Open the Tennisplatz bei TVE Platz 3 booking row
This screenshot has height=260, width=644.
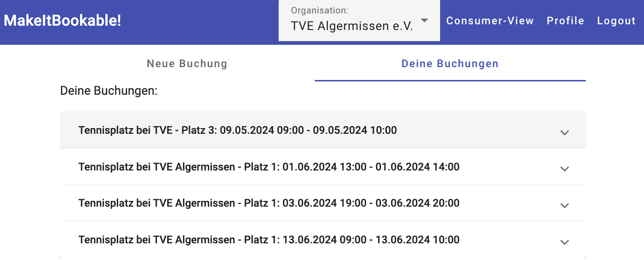click(237, 130)
